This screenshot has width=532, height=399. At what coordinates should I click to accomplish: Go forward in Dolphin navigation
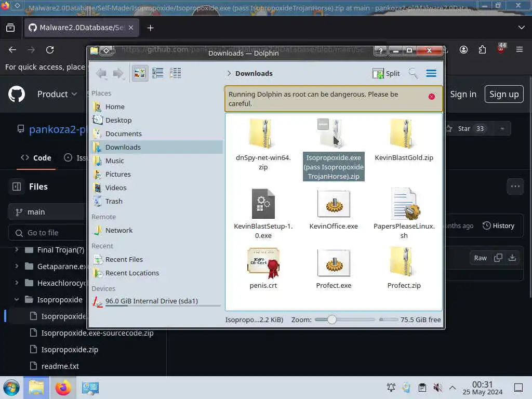coord(118,73)
